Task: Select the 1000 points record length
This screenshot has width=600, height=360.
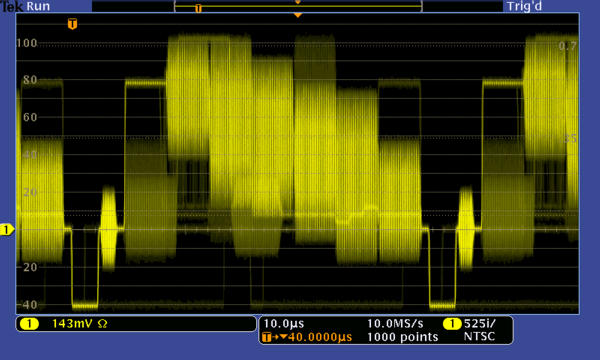Action: click(402, 337)
